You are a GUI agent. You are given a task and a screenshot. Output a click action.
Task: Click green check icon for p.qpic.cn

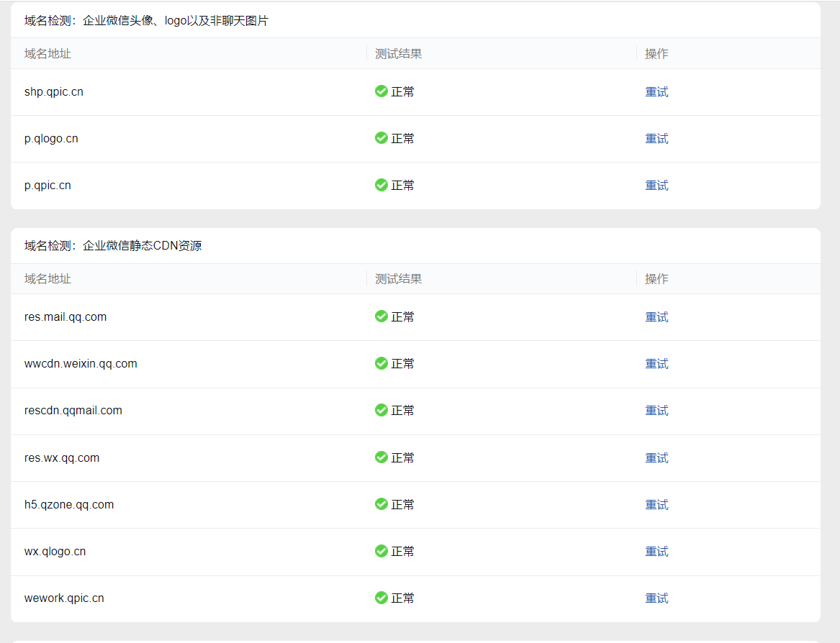381,186
